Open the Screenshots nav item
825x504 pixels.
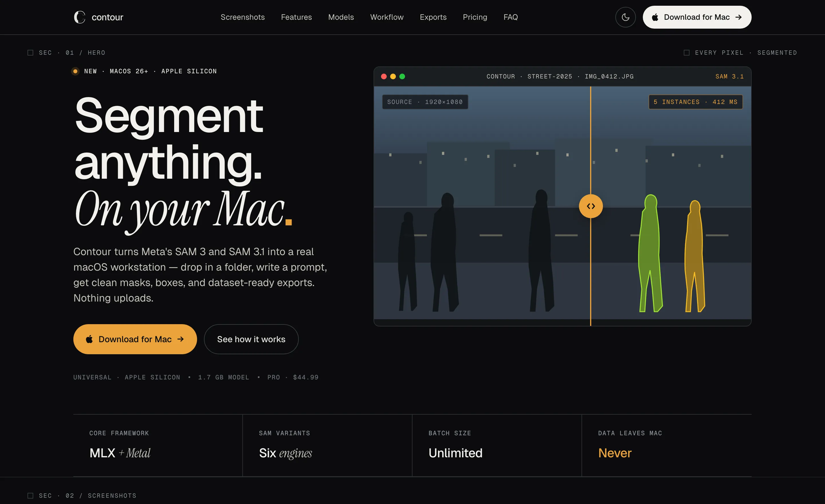[242, 17]
